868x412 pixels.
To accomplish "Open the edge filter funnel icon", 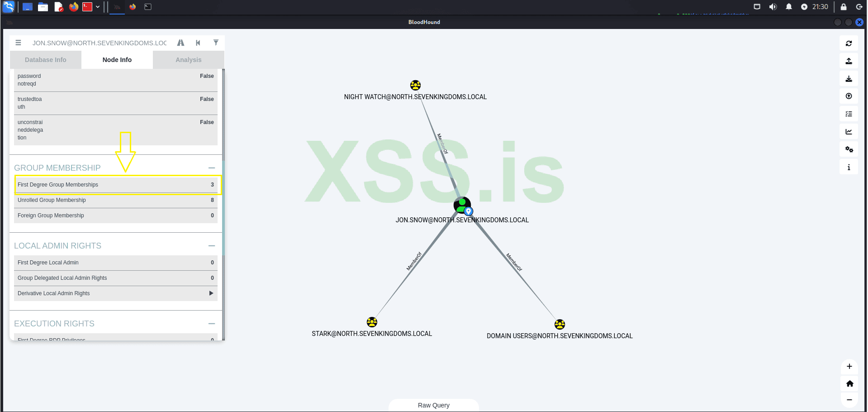I will 216,43.
